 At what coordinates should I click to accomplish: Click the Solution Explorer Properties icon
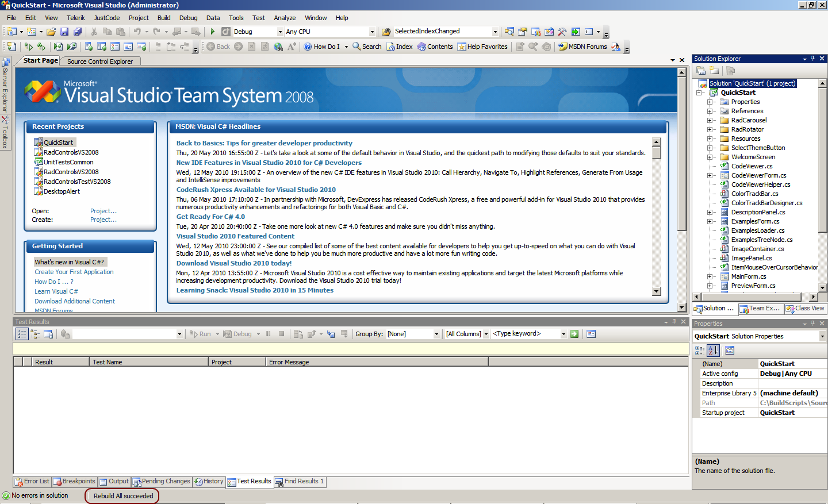701,71
